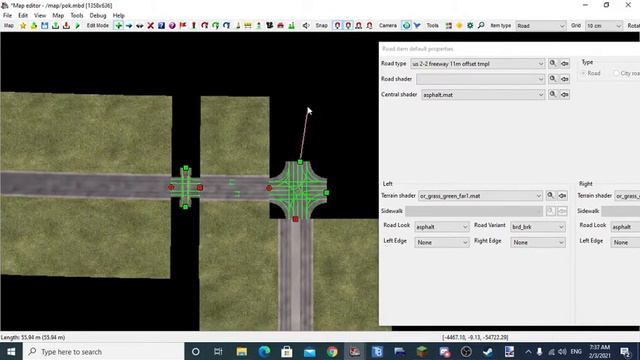Open the Debug menu
This screenshot has width=640, height=360.
point(98,16)
